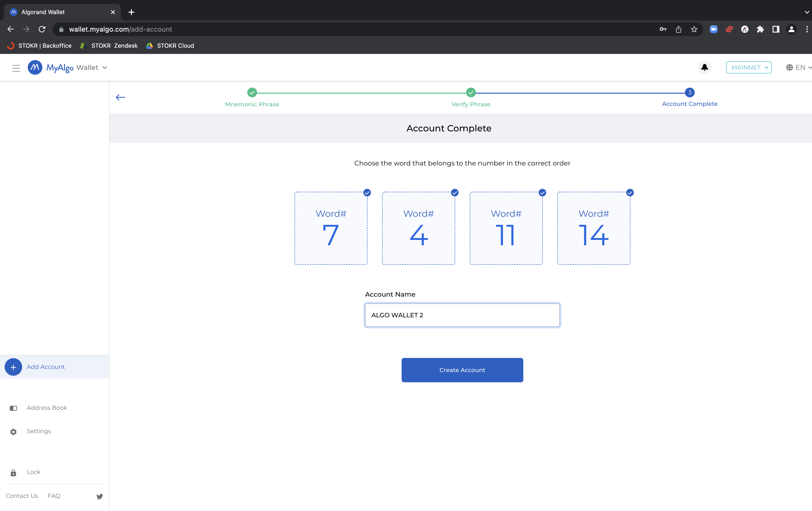Click the Address Book icon
This screenshot has width=812, height=511.
[x=13, y=408]
